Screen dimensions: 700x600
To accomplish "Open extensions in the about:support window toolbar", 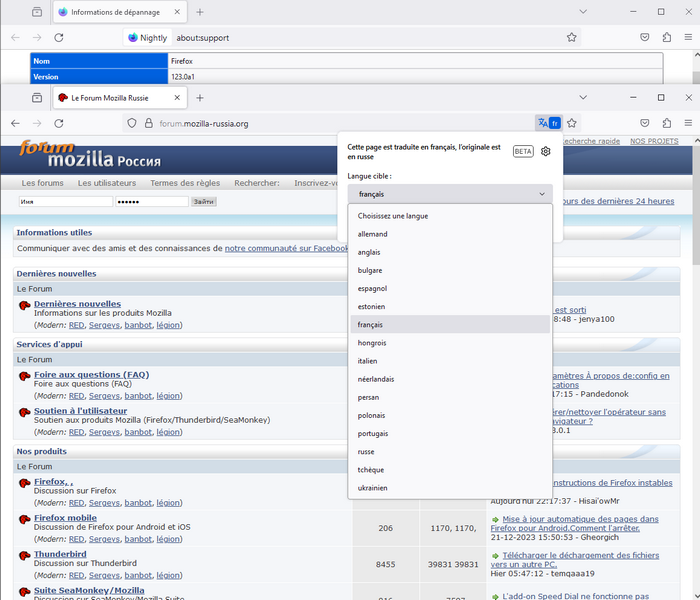I will (667, 38).
